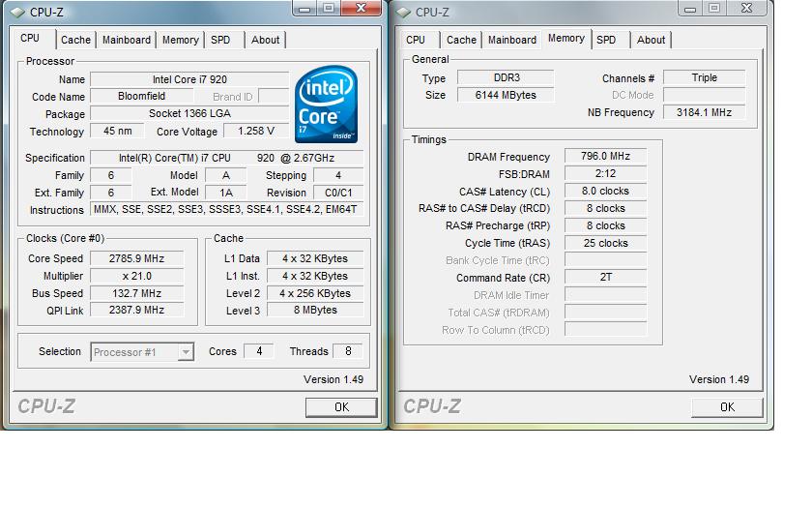This screenshot has width=812, height=508.
Task: Click the Cores value 4
Action: (x=259, y=351)
